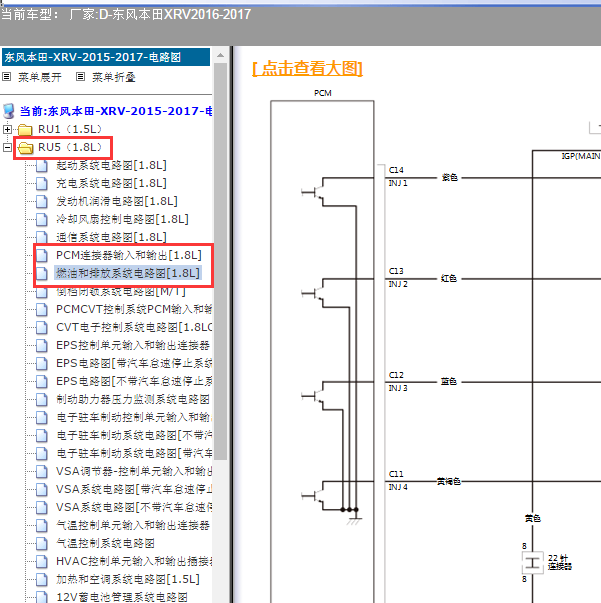The image size is (601, 603).
Task: Open 充电系统电路图[1.8L] item
Action: pyautogui.click(x=111, y=183)
